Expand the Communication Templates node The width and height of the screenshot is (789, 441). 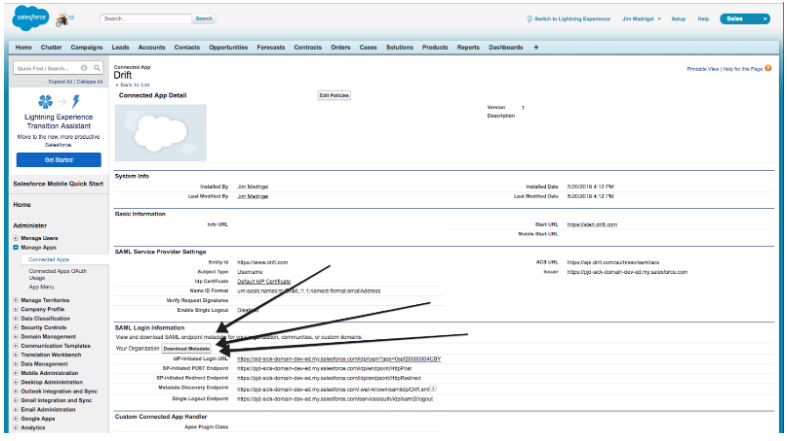click(x=16, y=346)
